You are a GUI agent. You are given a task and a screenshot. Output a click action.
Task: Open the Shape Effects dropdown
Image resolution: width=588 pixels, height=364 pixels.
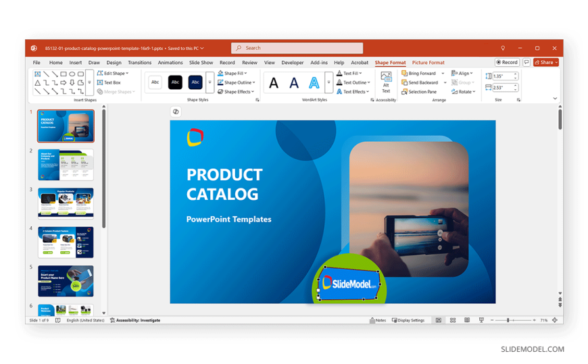pos(236,91)
